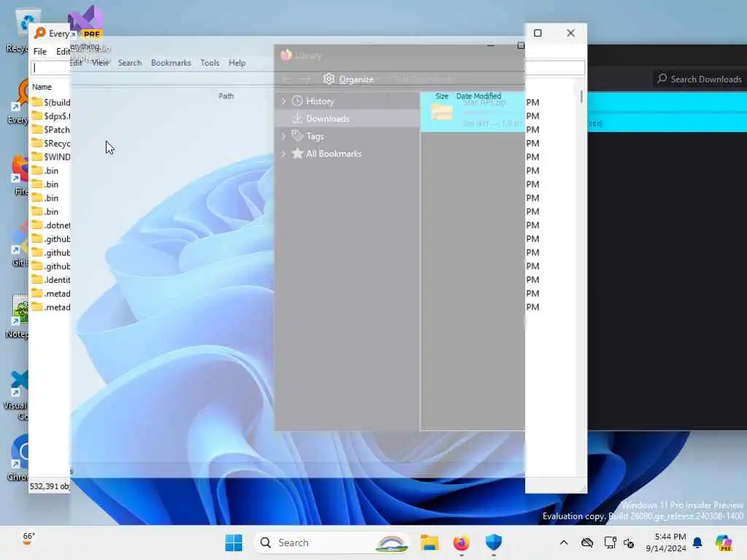747x560 pixels.
Task: Click the Tags icon in Library sidebar
Action: click(298, 136)
